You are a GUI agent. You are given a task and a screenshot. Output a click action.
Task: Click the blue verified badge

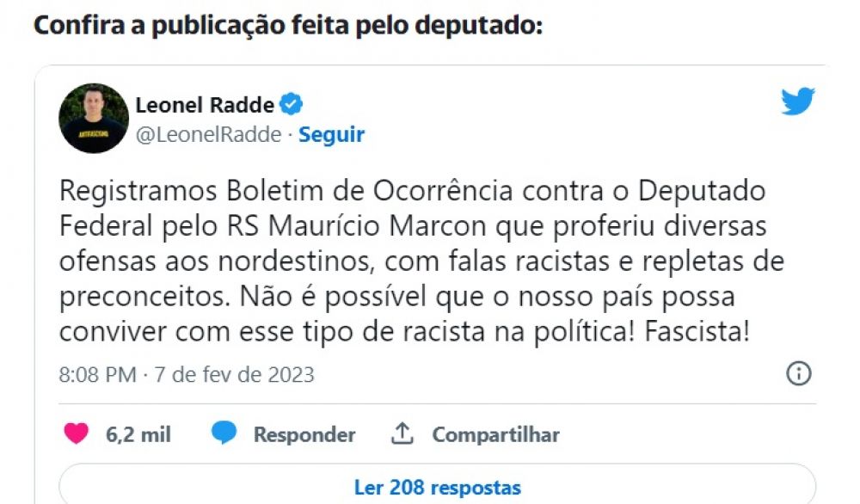(292, 106)
